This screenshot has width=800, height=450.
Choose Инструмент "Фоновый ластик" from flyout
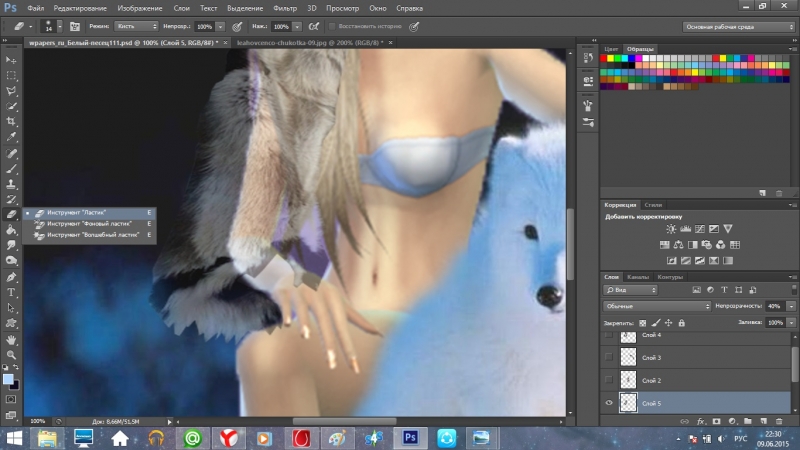coord(89,224)
